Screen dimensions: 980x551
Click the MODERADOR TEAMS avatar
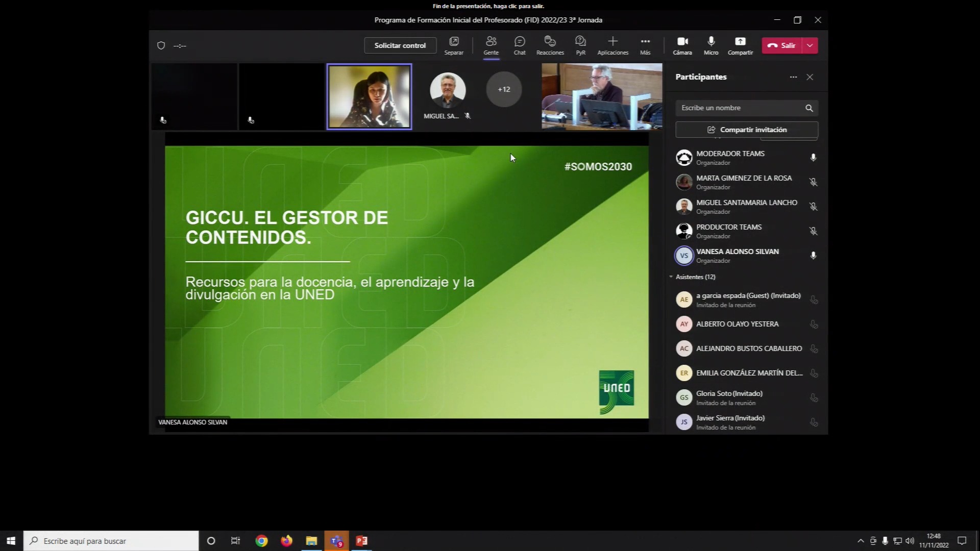click(684, 158)
